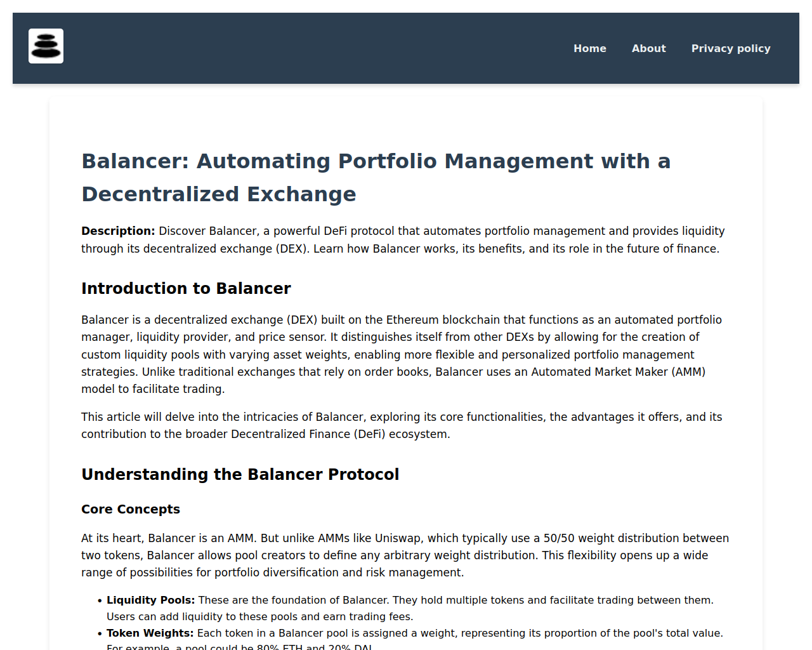Image resolution: width=812 pixels, height=650 pixels.
Task: Go to the About page
Action: pyautogui.click(x=648, y=48)
